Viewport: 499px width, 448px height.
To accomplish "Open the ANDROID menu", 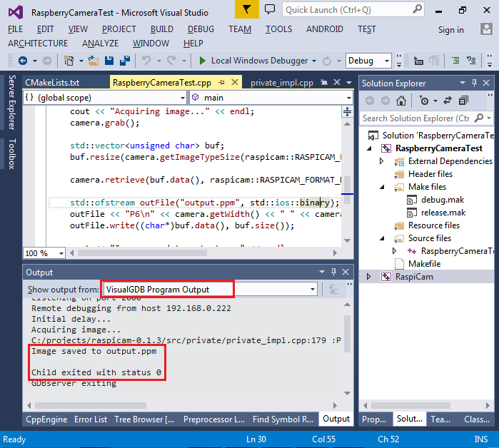I will (325, 29).
